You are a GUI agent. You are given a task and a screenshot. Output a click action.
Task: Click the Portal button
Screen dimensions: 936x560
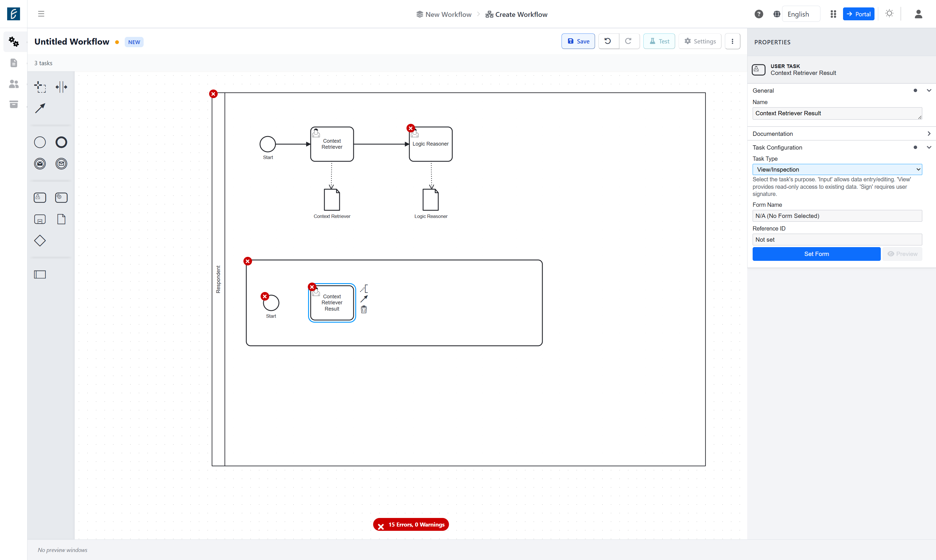click(x=858, y=14)
